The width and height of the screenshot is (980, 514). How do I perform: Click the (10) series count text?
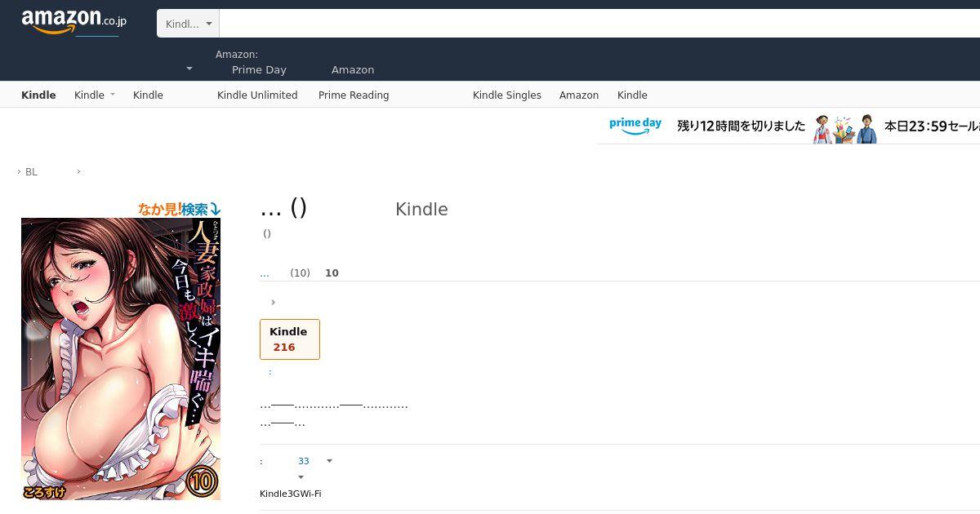click(300, 273)
